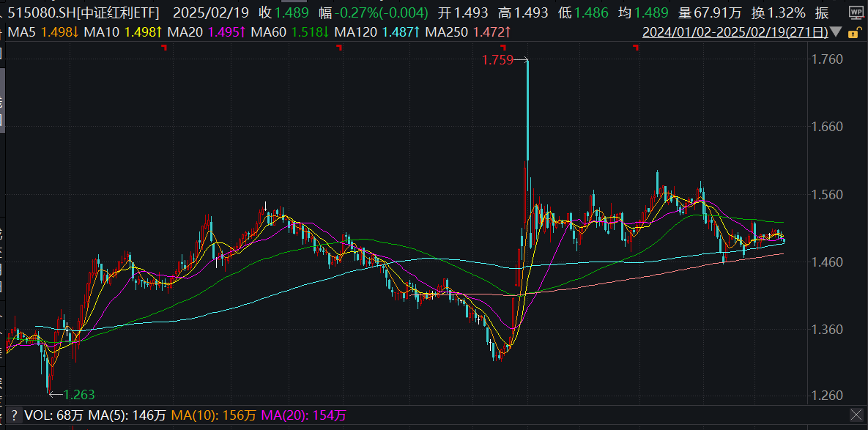Click the VOL indicator name in subchart
This screenshot has height=430, width=868.
(x=37, y=415)
